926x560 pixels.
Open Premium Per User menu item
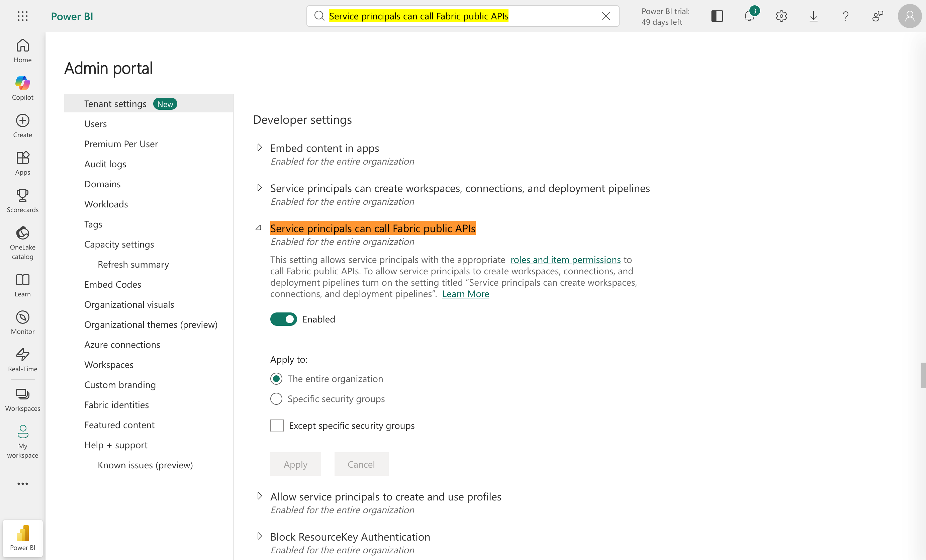coord(121,144)
